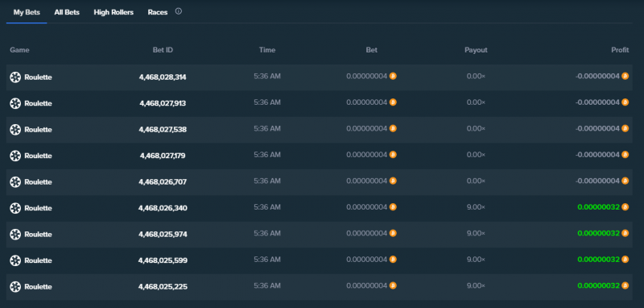Click bitcoin icon in Bet column, row 4,468,027,538
Screen dimensions: 644x308
[x=393, y=128]
